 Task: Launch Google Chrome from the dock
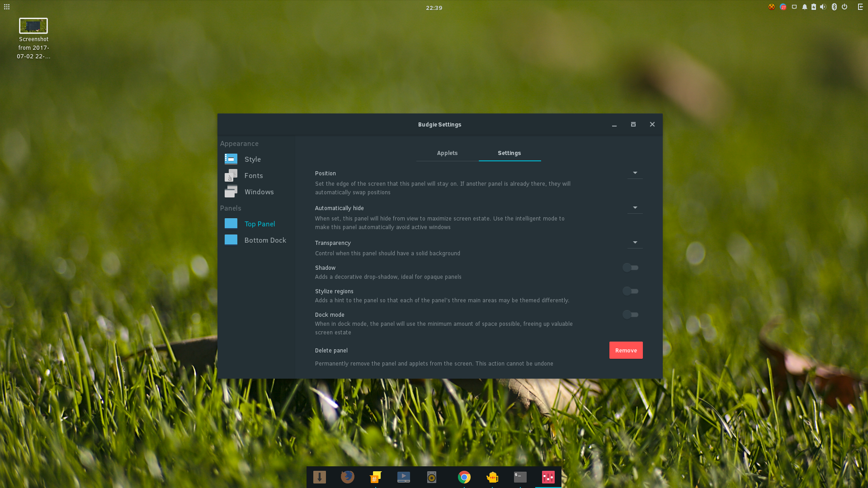pos(464,477)
